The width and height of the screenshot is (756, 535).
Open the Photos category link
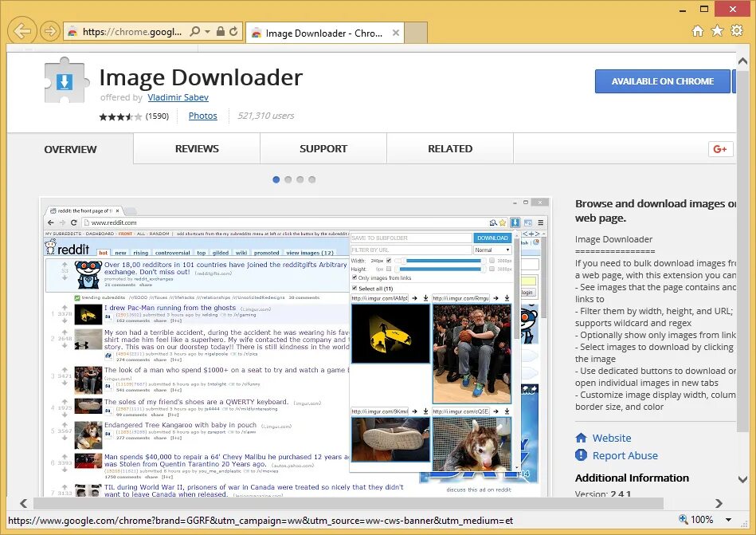click(x=202, y=116)
